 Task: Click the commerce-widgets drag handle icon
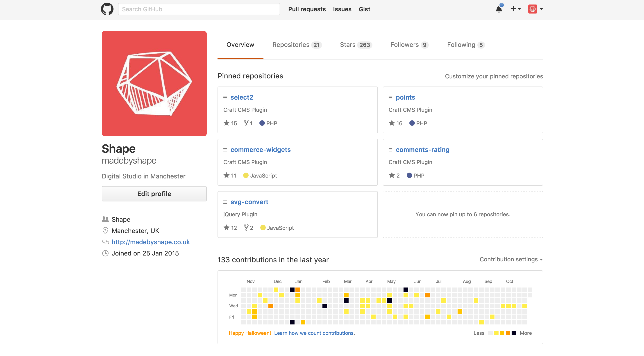225,150
